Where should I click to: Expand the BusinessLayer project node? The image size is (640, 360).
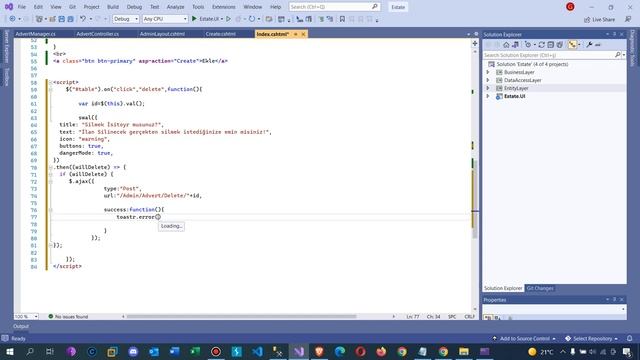click(488, 72)
